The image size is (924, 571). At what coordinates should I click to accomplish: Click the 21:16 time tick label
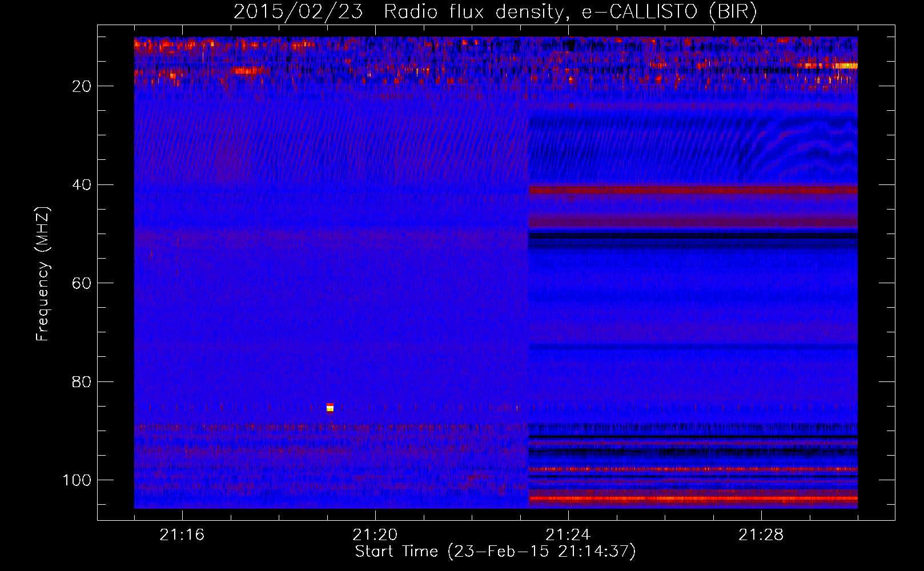click(182, 535)
